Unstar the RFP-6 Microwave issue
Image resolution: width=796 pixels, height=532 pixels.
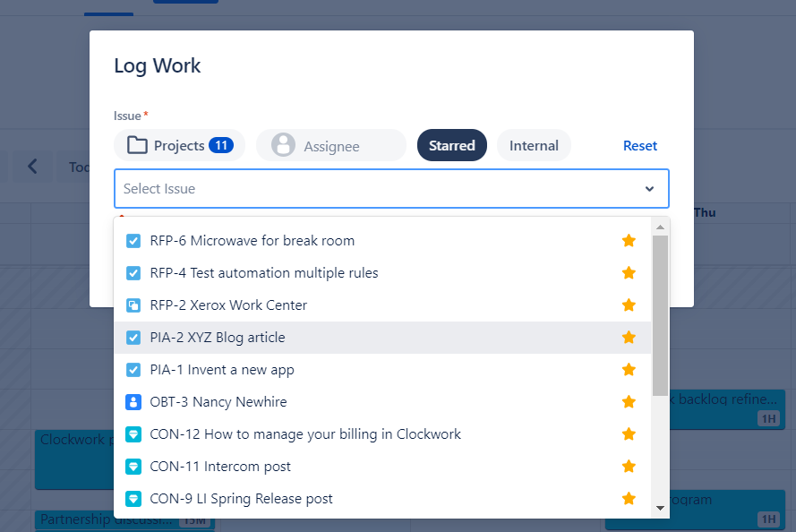tap(629, 241)
